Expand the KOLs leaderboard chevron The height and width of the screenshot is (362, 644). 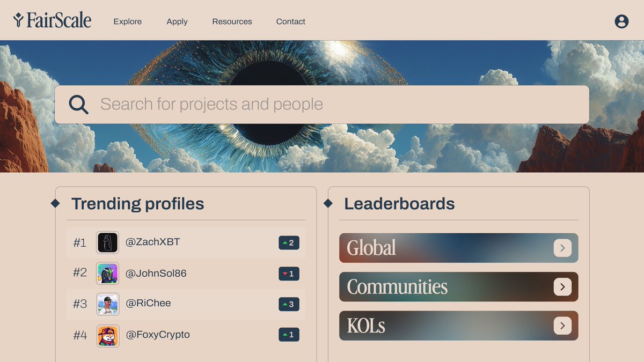(x=562, y=326)
